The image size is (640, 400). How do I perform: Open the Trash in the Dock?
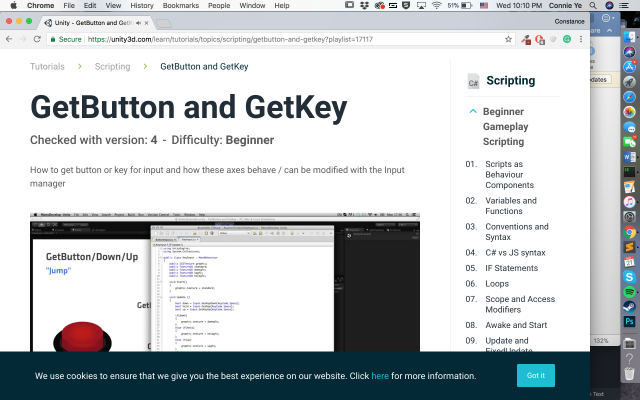pos(629,373)
